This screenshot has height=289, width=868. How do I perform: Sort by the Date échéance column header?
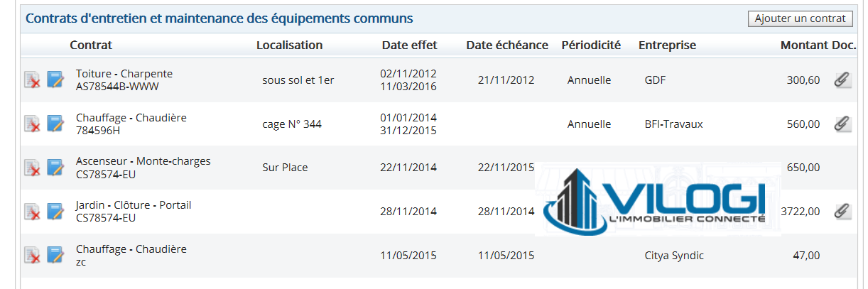click(x=507, y=45)
